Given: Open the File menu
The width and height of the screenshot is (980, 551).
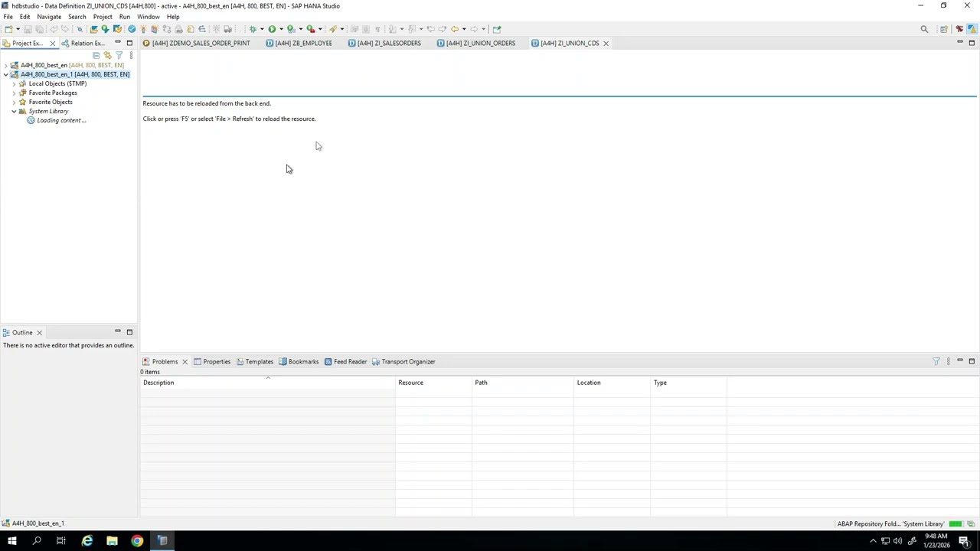Looking at the screenshot, I should (8, 17).
